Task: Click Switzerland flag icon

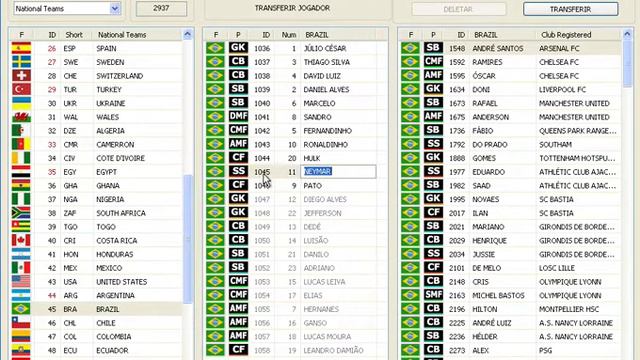Action: [21, 76]
